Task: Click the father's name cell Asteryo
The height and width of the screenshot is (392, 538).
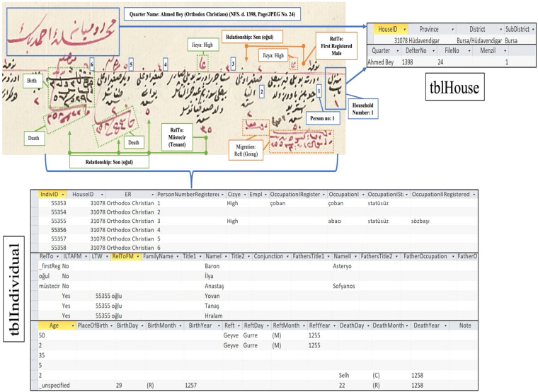Action: click(342, 266)
